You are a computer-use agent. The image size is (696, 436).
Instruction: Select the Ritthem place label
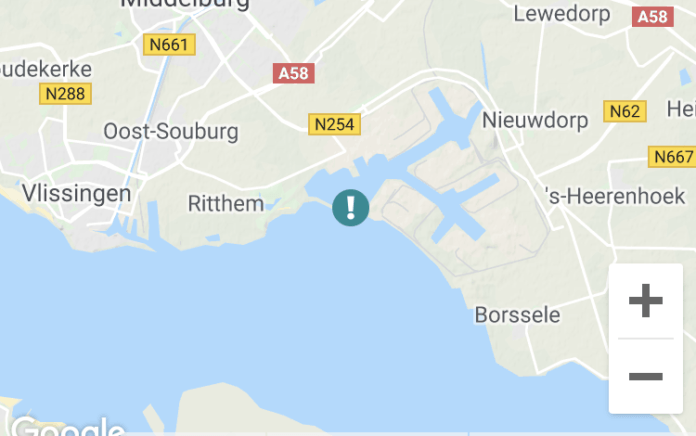coord(225,204)
